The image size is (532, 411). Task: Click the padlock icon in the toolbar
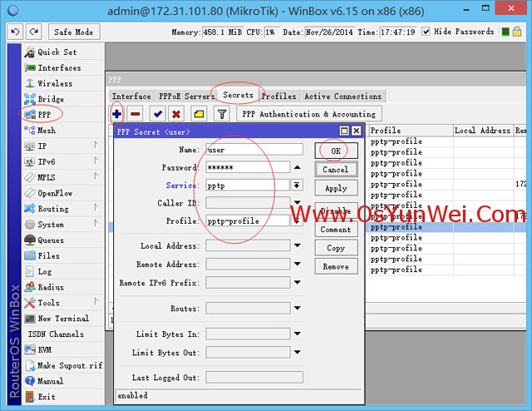pyautogui.click(x=517, y=32)
